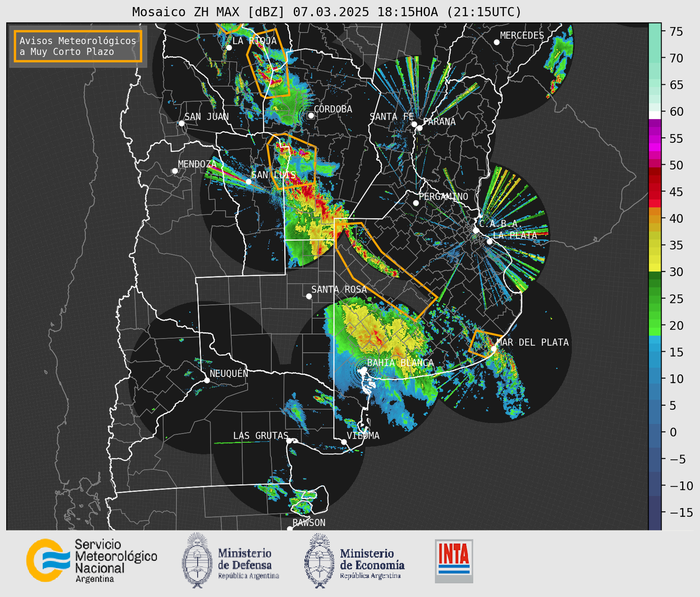Click the San Luis city marker
700x597 pixels.
click(249, 181)
